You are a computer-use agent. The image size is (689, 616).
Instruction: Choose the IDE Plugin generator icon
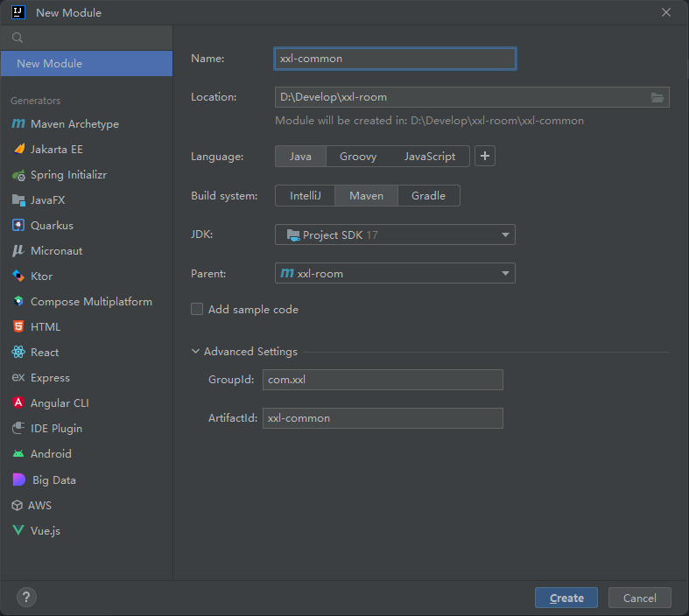[18, 428]
